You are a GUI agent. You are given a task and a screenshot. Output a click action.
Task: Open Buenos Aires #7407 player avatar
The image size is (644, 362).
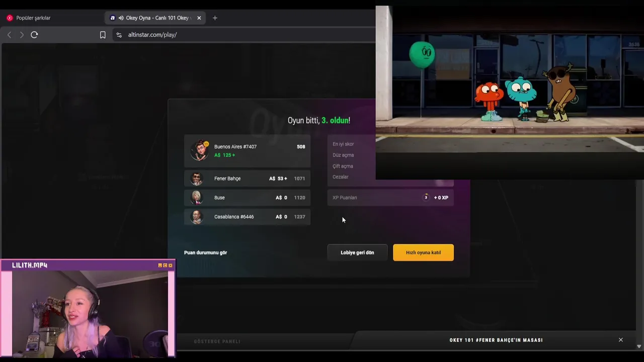(199, 150)
